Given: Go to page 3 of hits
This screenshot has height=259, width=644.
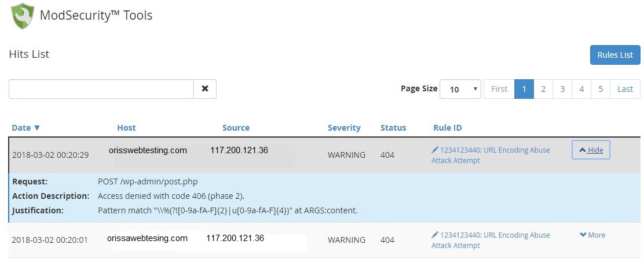Looking at the screenshot, I should (x=562, y=89).
